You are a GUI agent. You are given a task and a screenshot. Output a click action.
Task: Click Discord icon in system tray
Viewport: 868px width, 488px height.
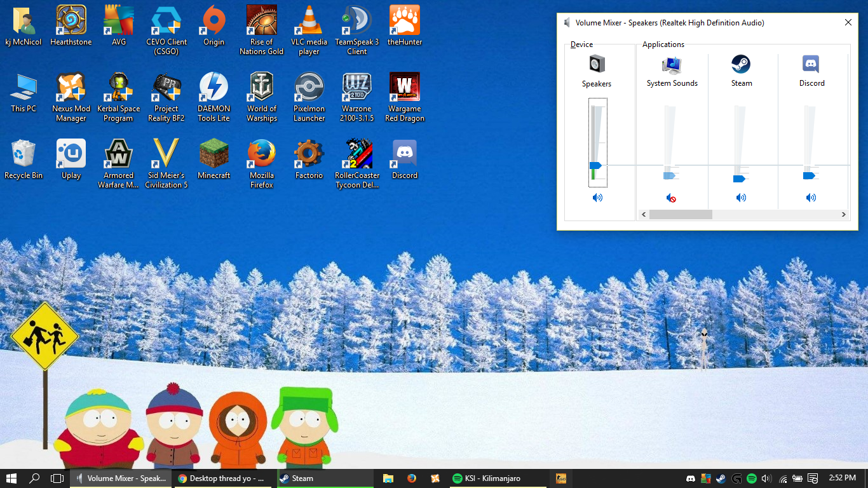point(691,478)
